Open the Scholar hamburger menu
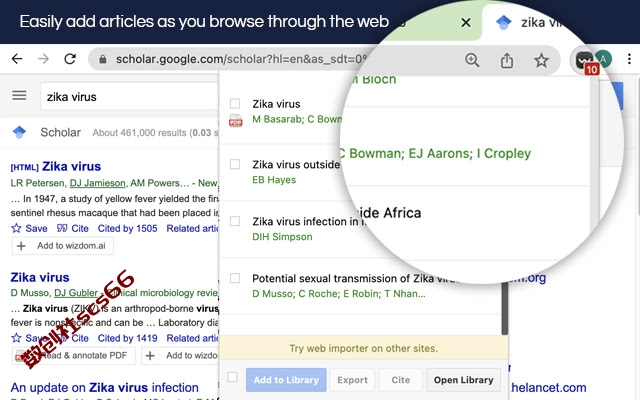This screenshot has height=400, width=640. tap(19, 96)
